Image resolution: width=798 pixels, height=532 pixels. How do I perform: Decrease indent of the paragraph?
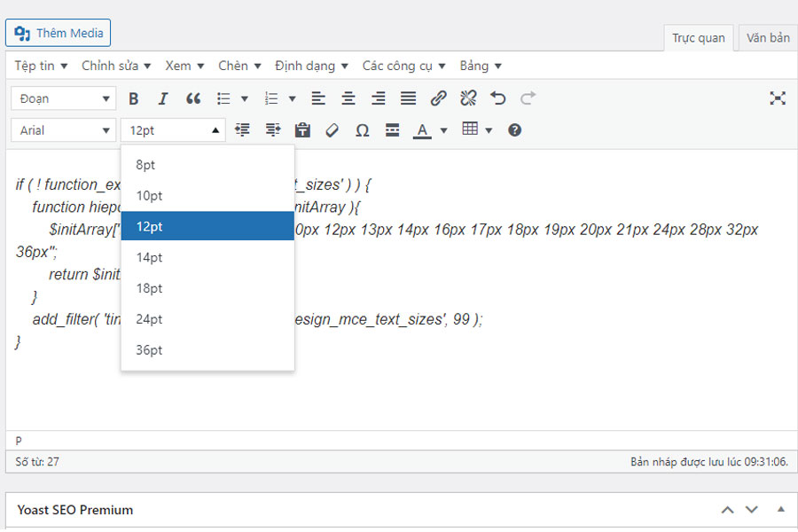point(242,130)
